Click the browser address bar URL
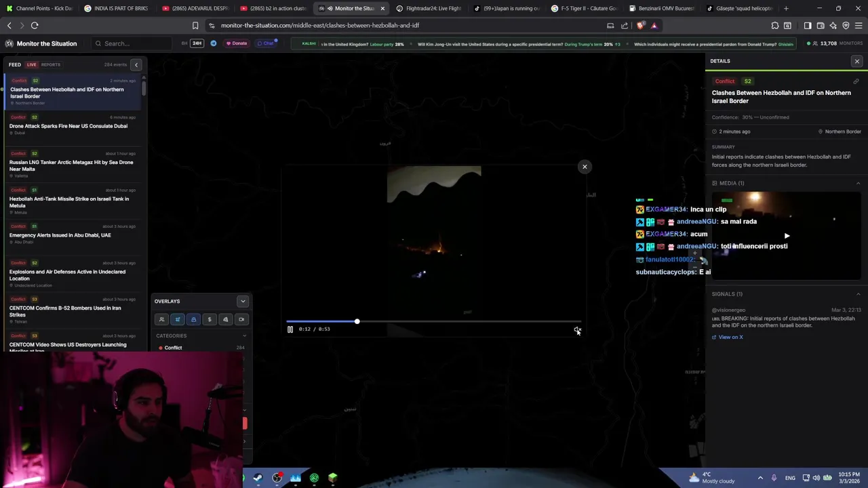 tap(320, 25)
